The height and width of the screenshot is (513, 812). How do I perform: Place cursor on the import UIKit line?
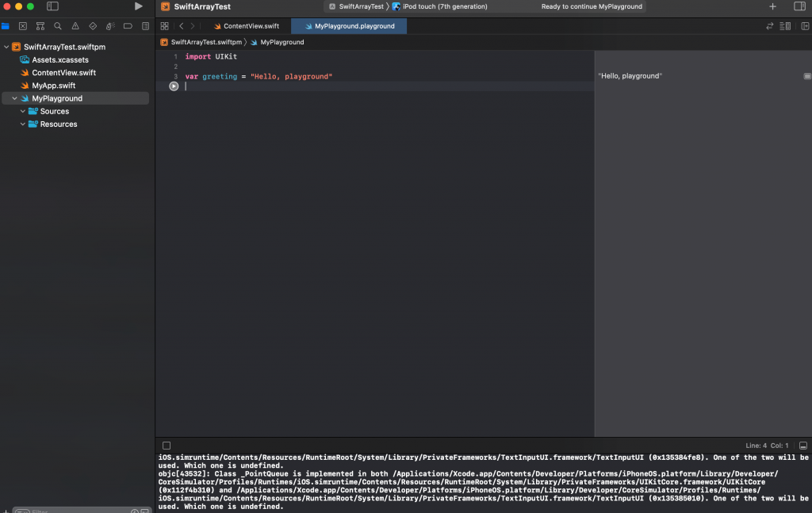(x=211, y=56)
